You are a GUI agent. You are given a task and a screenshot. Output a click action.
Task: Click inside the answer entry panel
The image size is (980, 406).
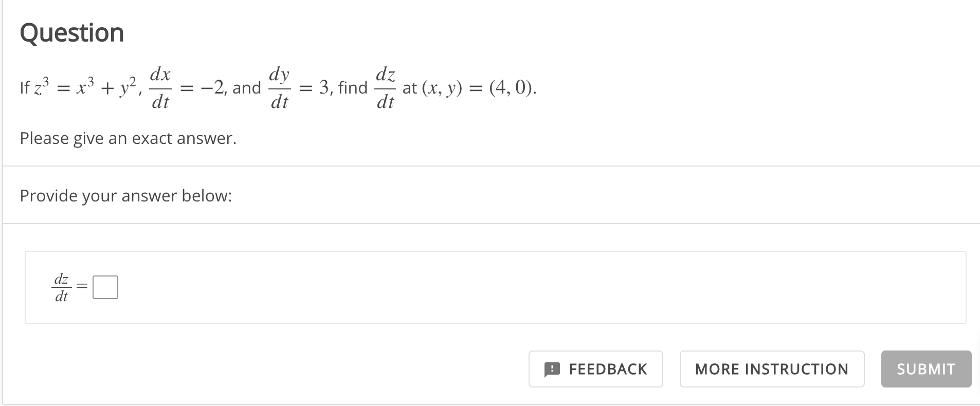coord(463,287)
